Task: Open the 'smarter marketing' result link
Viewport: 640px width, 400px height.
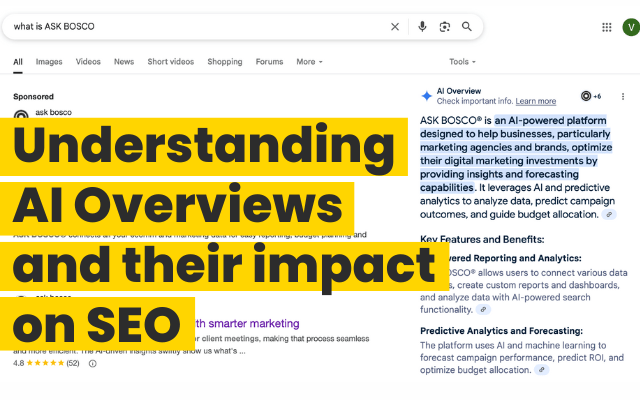Action: [248, 324]
